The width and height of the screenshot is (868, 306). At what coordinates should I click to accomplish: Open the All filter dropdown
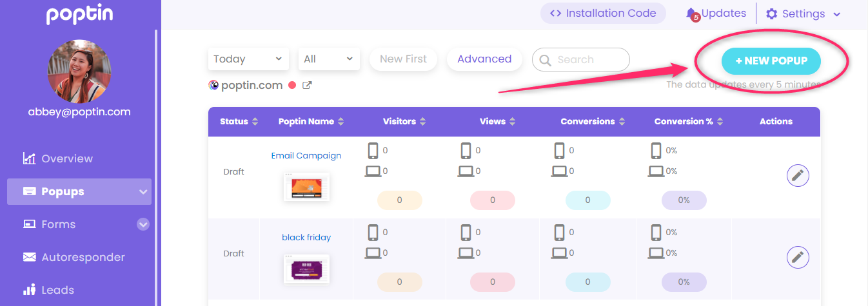click(x=329, y=59)
